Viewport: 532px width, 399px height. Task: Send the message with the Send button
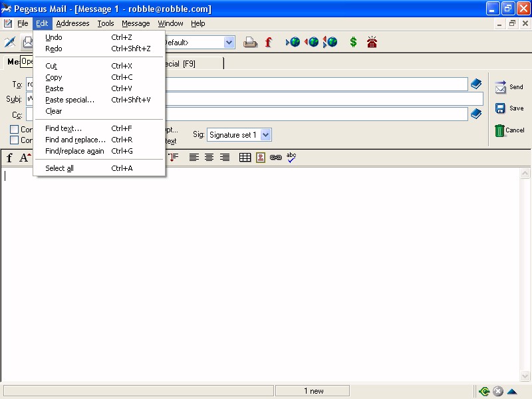[509, 87]
